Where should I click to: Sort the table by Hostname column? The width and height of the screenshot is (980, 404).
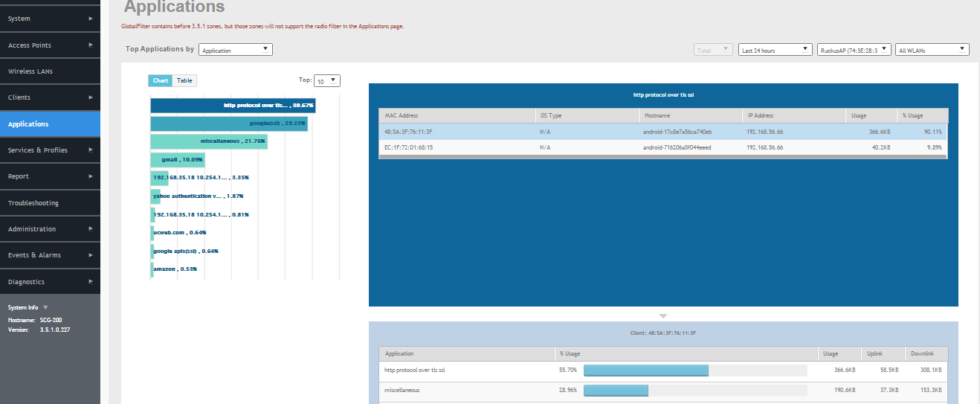(x=689, y=115)
